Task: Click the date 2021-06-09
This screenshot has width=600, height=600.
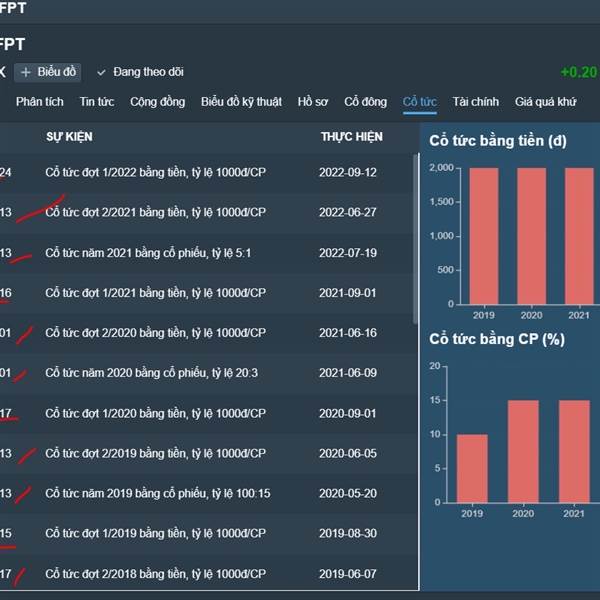Action: click(x=348, y=373)
